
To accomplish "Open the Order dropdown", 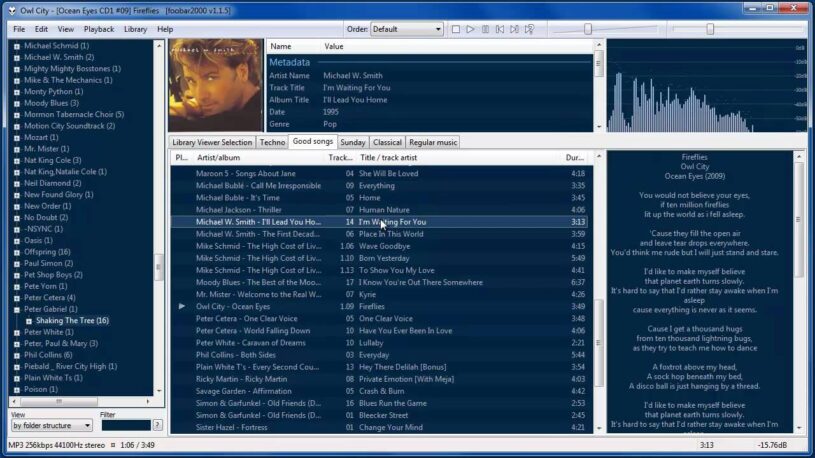I will point(406,29).
